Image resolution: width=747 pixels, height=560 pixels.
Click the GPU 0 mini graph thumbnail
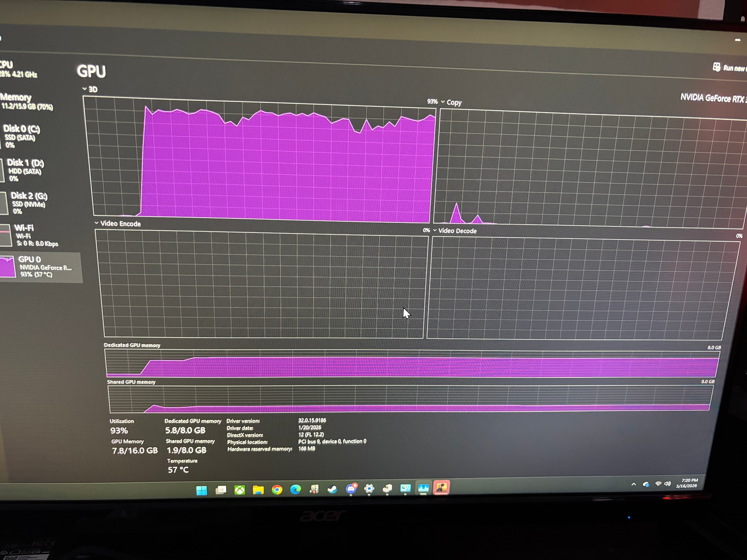point(7,267)
